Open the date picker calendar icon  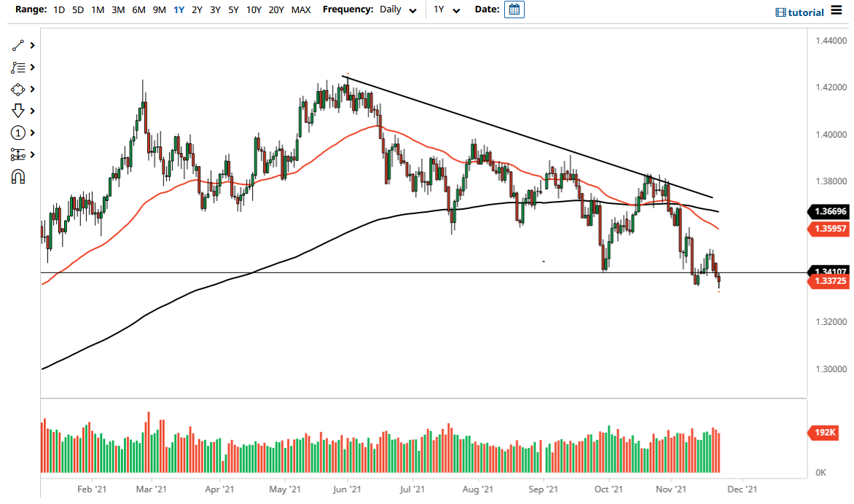tap(514, 9)
